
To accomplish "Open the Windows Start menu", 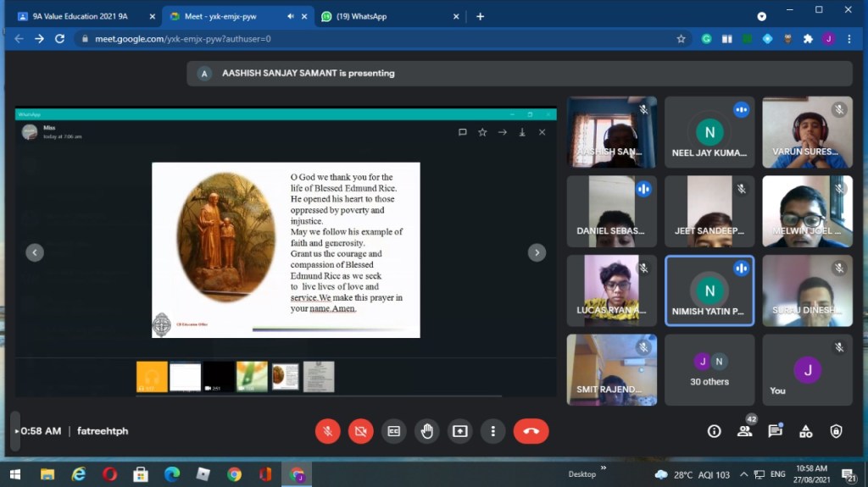I will (x=14, y=474).
